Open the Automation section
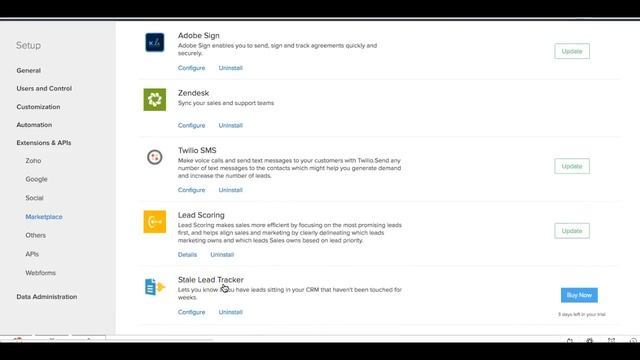The image size is (640, 360). (x=34, y=125)
